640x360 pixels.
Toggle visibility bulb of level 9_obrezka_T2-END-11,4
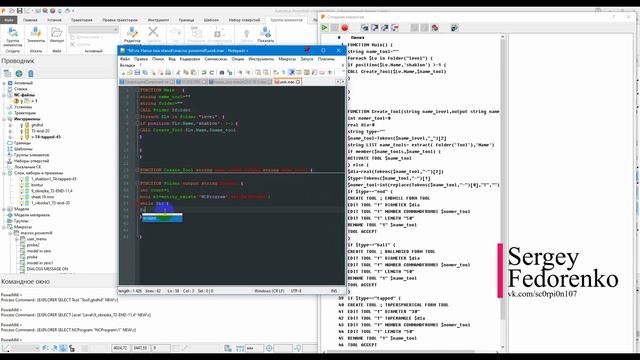(x=22, y=191)
